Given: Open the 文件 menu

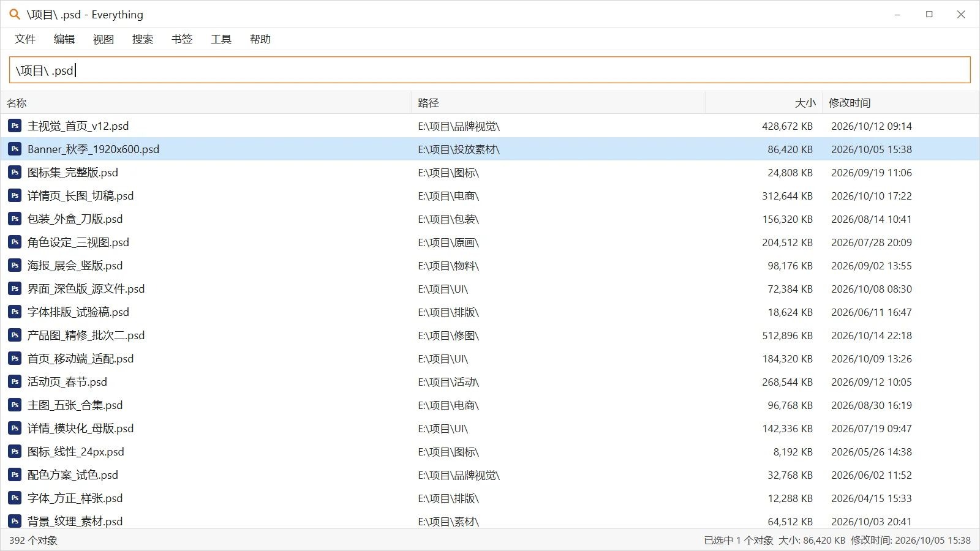Looking at the screenshot, I should click(x=25, y=39).
